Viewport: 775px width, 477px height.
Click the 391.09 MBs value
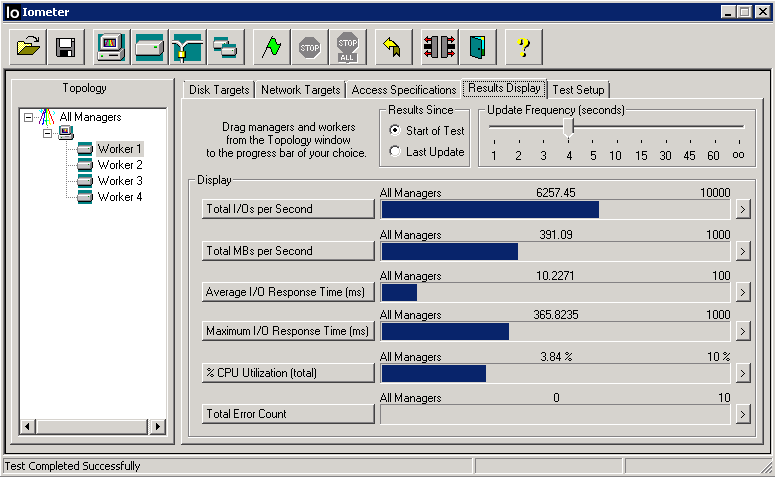point(556,235)
